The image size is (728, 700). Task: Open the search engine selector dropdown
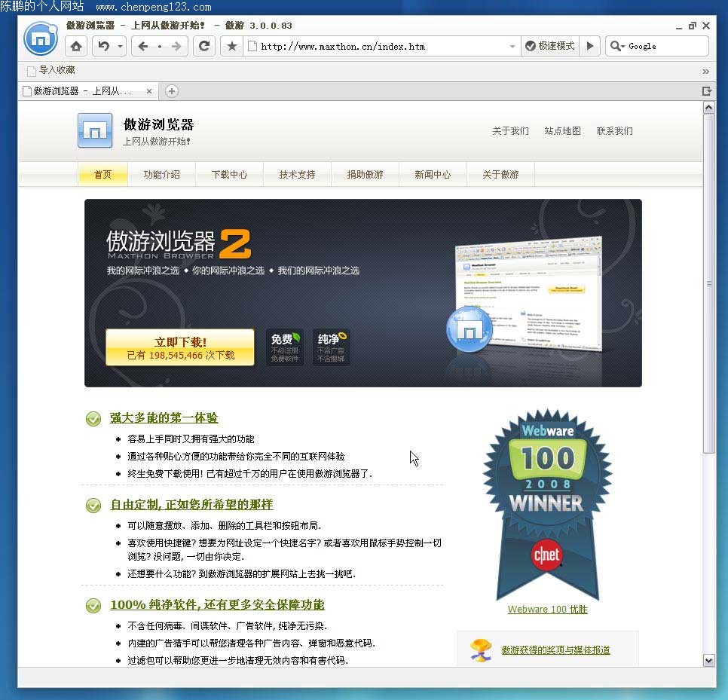[617, 47]
